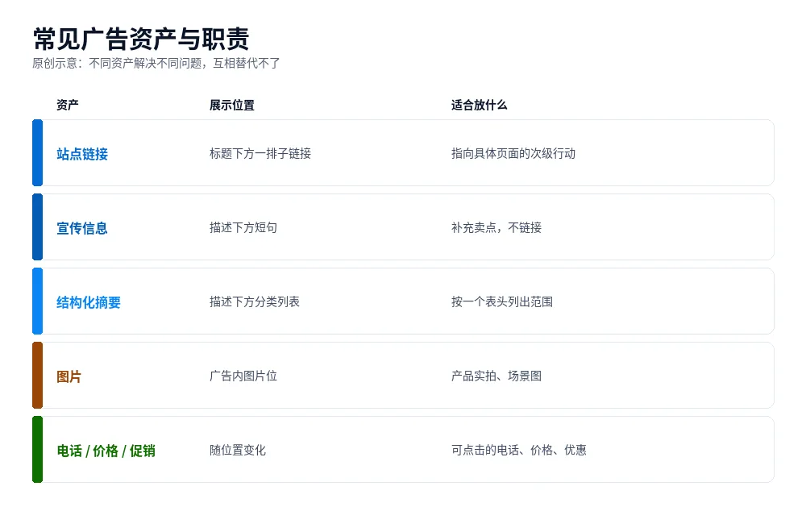Click the text 广告内图片位

(243, 376)
